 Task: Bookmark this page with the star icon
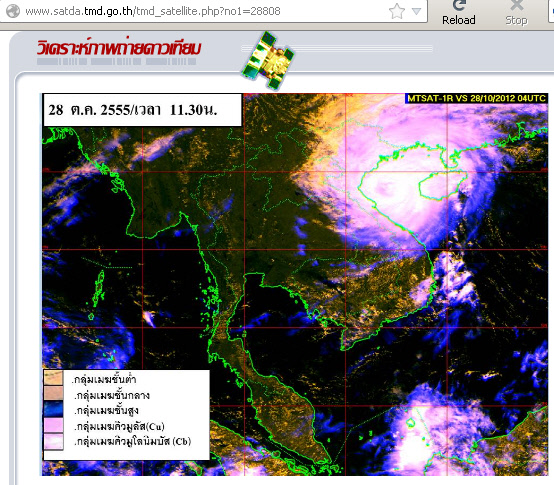(x=397, y=11)
